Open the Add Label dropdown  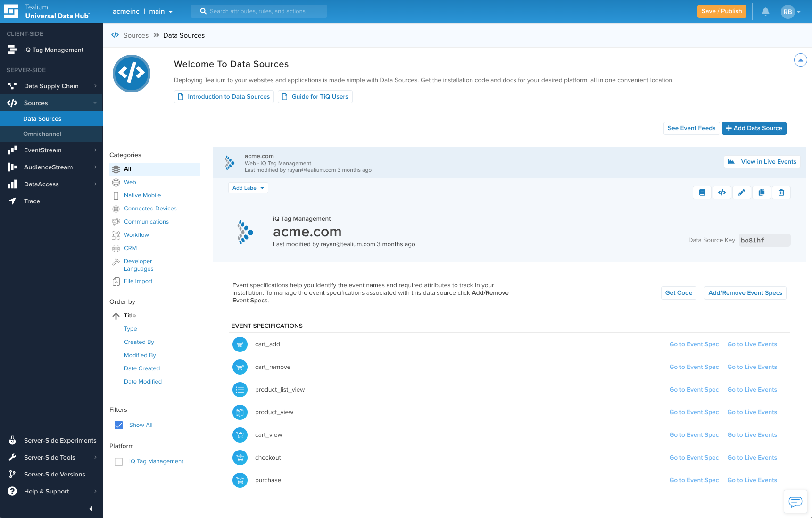248,188
